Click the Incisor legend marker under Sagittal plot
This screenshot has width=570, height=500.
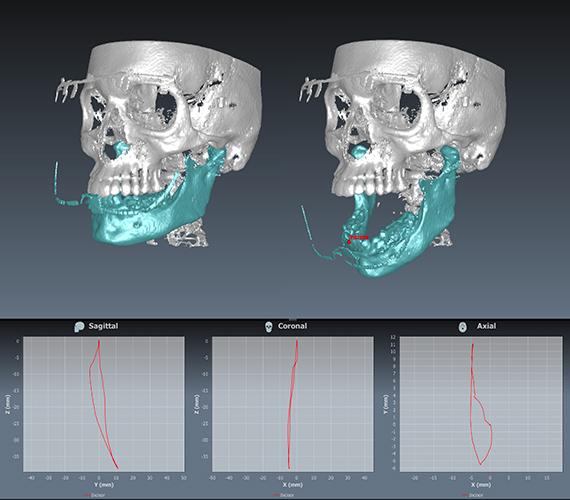click(x=86, y=495)
